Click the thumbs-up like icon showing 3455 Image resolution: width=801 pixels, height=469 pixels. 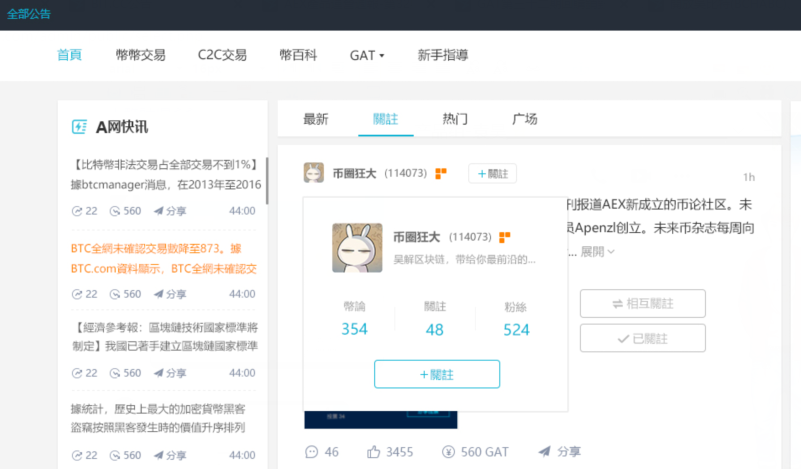click(x=374, y=452)
